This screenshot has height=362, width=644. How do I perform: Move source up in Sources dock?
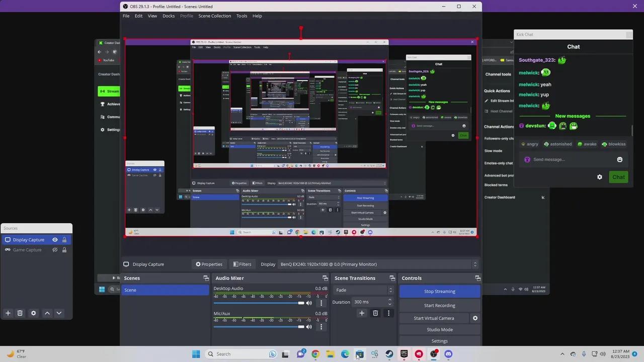47,313
